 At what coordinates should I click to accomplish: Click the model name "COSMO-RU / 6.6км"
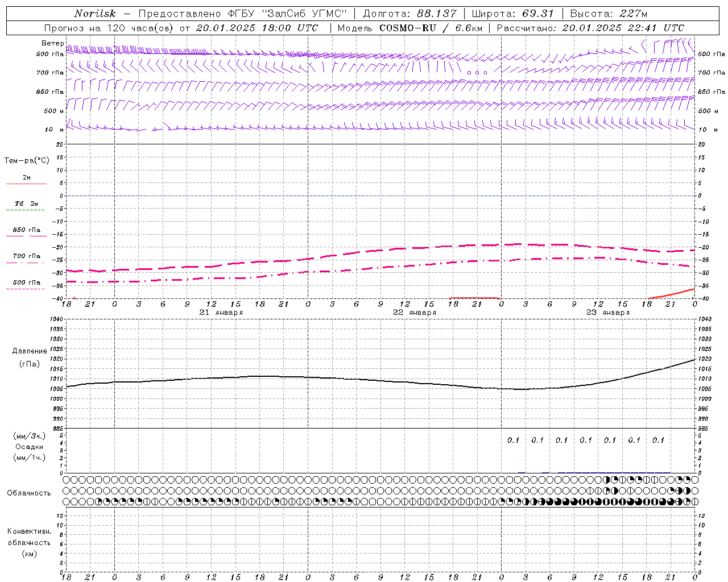(431, 28)
